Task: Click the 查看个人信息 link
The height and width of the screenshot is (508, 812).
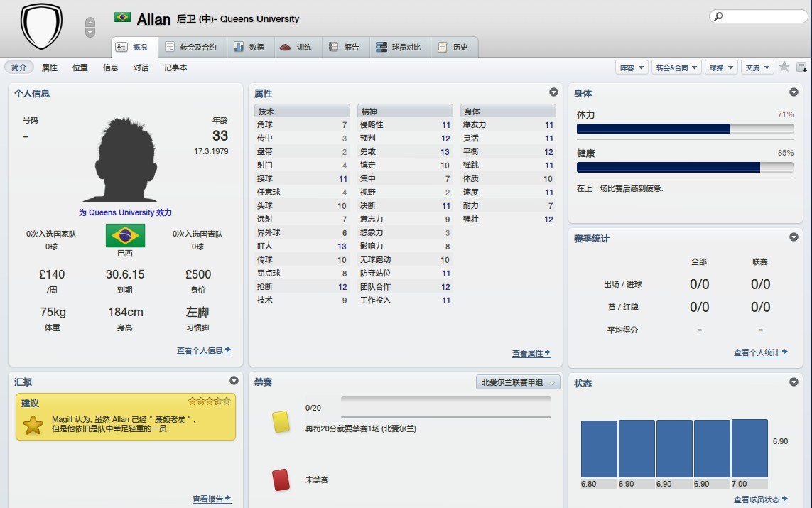Action: [x=204, y=350]
